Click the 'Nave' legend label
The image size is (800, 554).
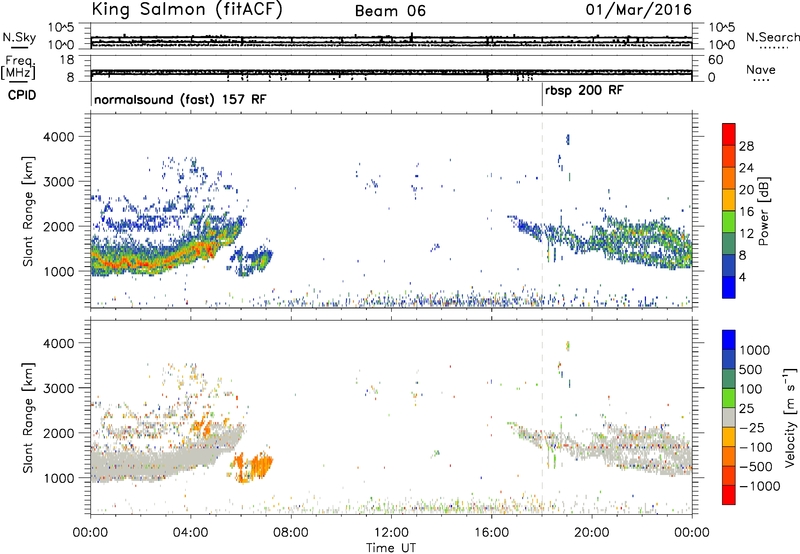click(x=761, y=69)
